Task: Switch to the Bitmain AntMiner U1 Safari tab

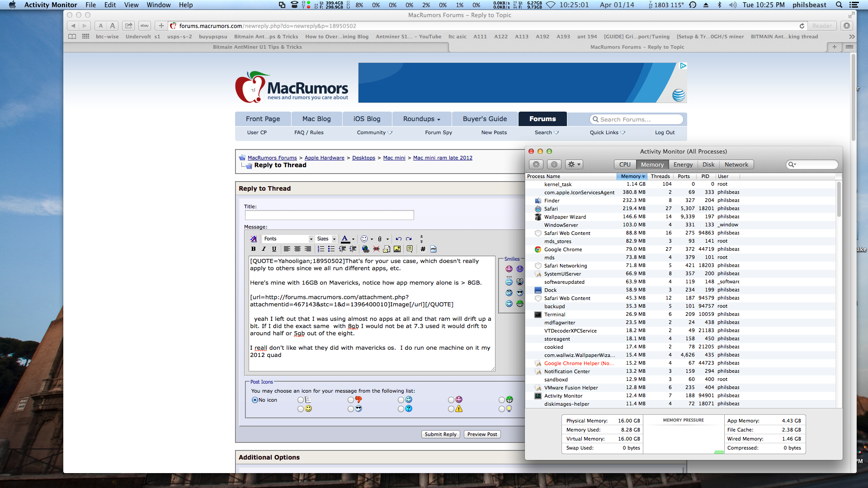Action: 257,47
